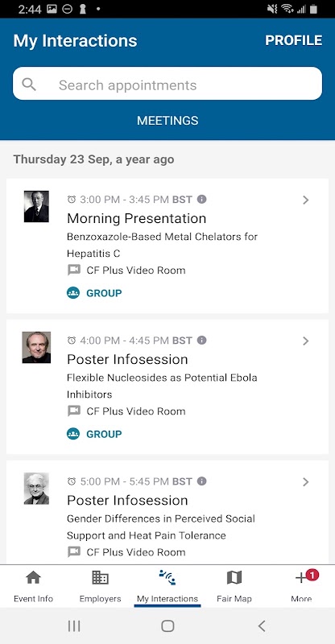Open info icon beside 5:00 PM BST
335x644 pixels.
[x=201, y=481]
